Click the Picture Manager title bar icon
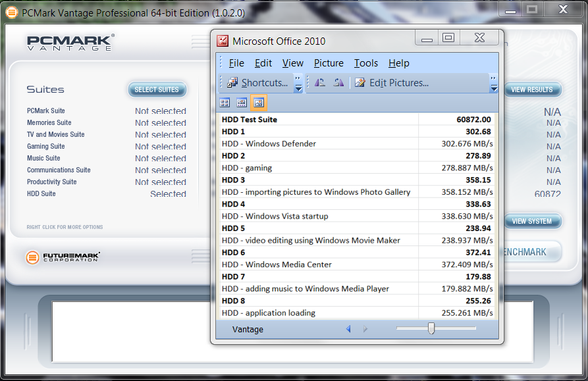Image resolution: width=588 pixels, height=381 pixels. pyautogui.click(x=223, y=41)
